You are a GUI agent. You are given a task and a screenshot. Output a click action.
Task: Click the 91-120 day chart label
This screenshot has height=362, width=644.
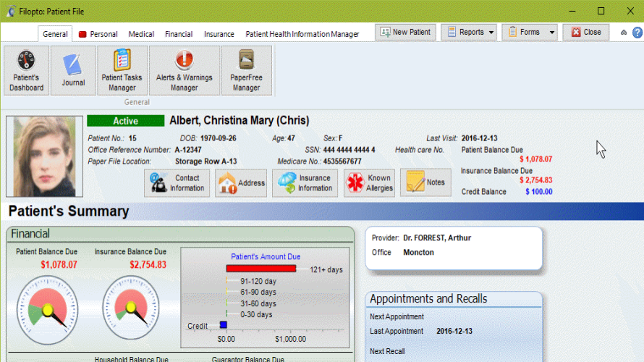tap(258, 282)
